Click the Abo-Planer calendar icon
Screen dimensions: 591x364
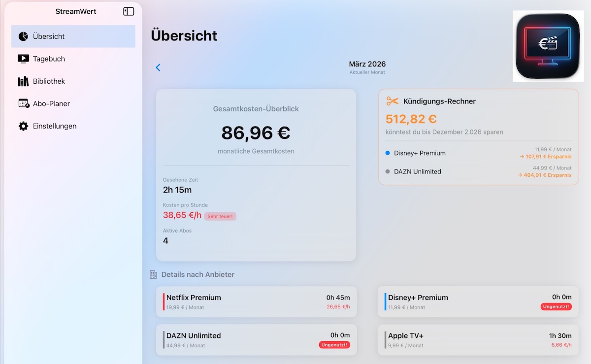24,103
